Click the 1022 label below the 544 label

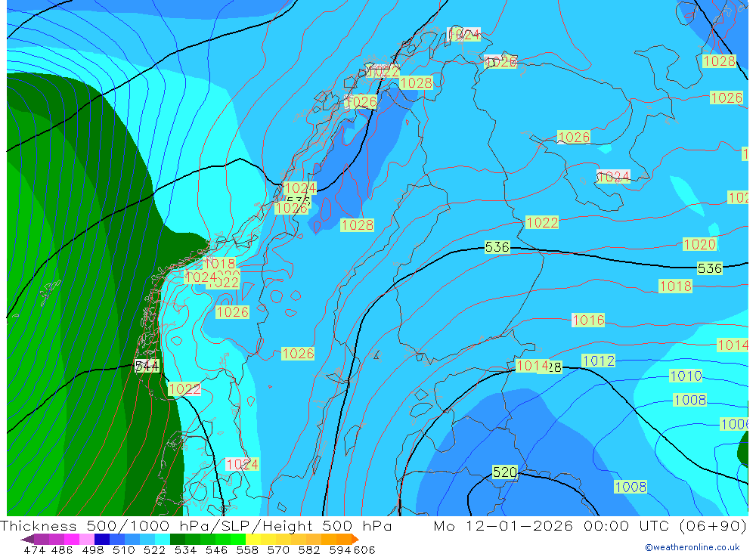pos(184,389)
